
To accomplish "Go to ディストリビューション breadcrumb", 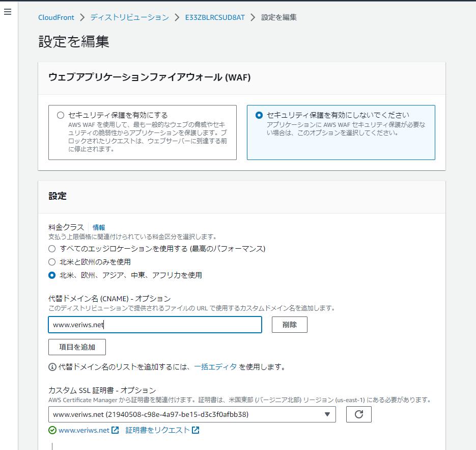I will tap(130, 18).
